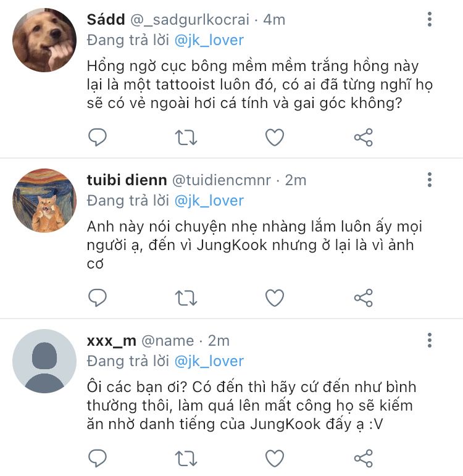Open more options for Sádd's tweet
Image resolution: width=463 pixels, height=476 pixels.
(x=430, y=20)
